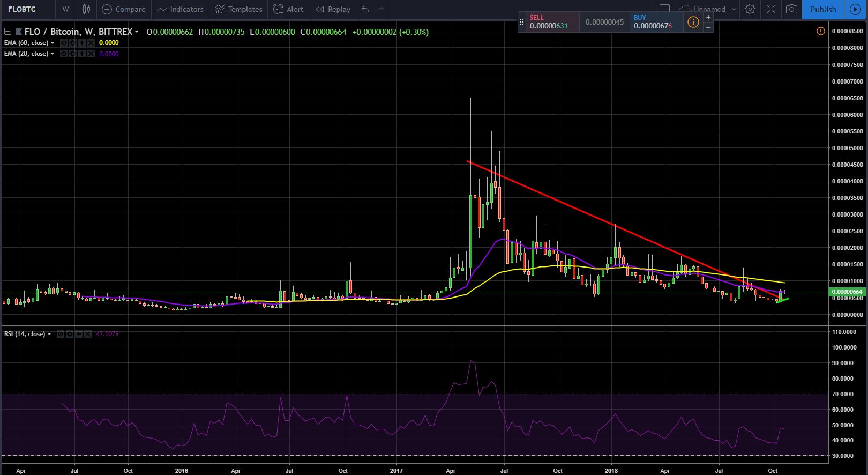868x475 pixels.
Task: Toggle visibility of EMA (60, close)
Action: click(64, 43)
